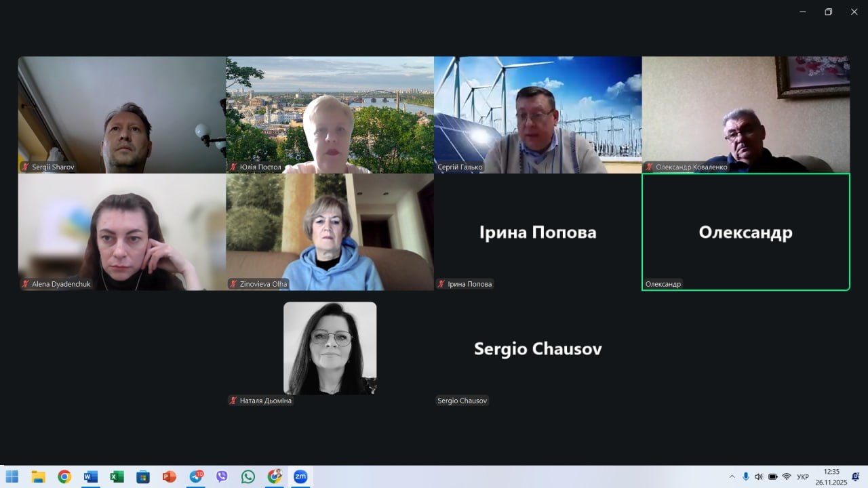Select Ірина Попова's camera-off tile
Screen dimensions: 868x488
pyautogui.click(x=538, y=232)
